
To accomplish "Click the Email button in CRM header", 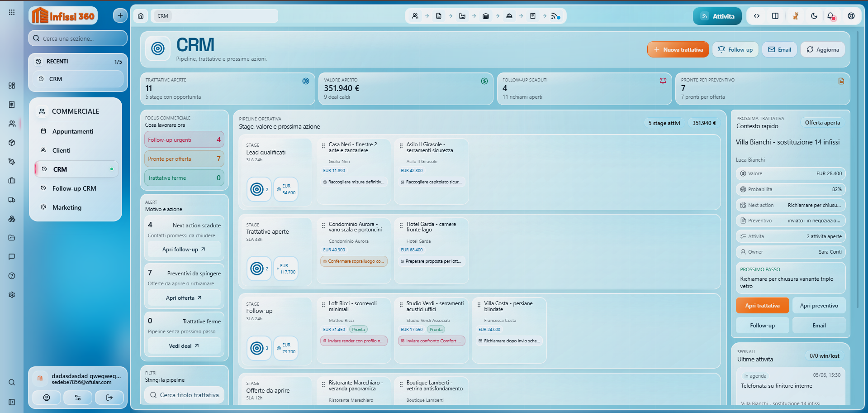I will tap(779, 50).
